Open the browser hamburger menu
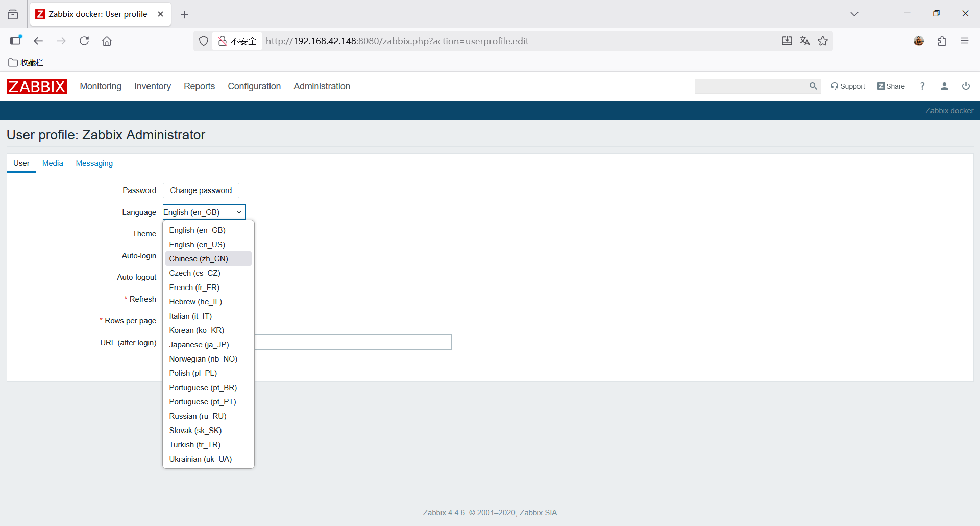Image resolution: width=980 pixels, height=526 pixels. click(965, 41)
